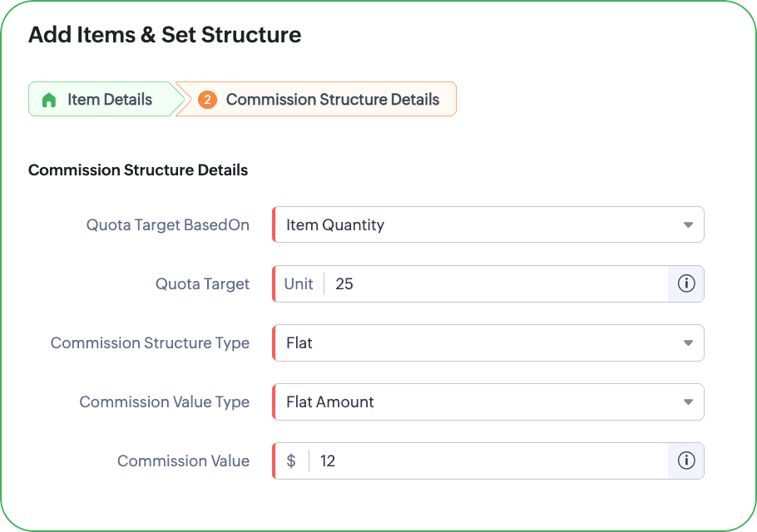Click the green home icon in Item Details
The height and width of the screenshot is (532, 757).
tap(49, 100)
